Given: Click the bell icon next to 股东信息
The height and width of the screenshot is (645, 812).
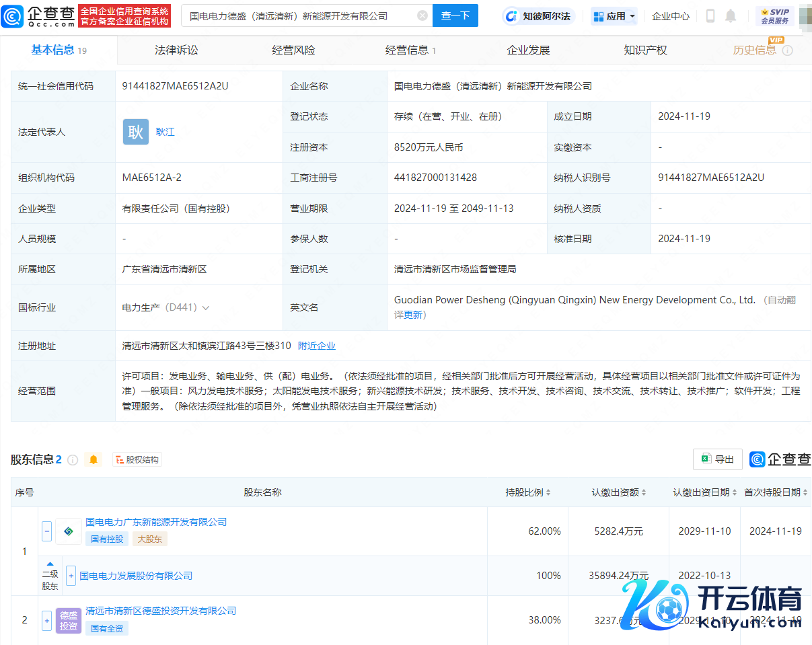Looking at the screenshot, I should [x=94, y=459].
